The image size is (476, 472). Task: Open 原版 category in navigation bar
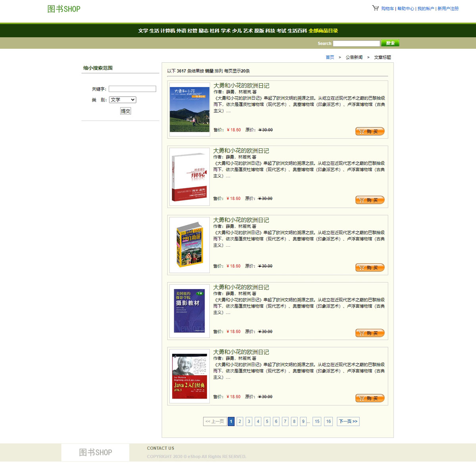click(259, 31)
